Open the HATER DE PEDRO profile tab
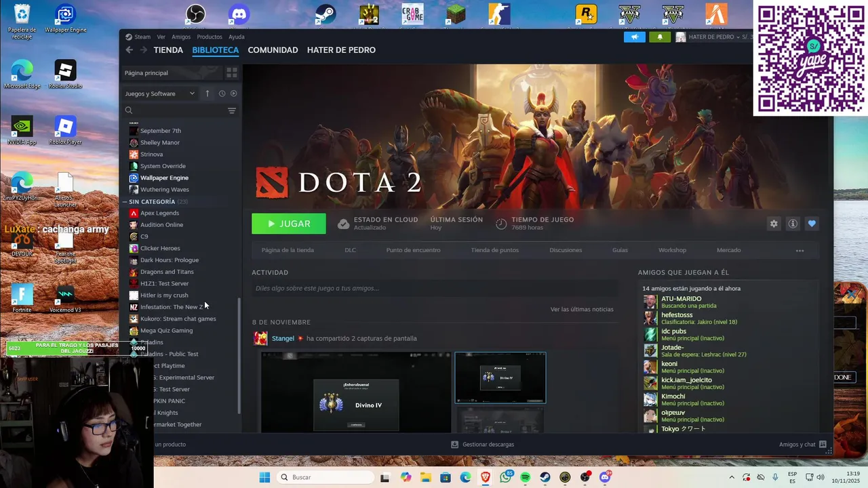The height and width of the screenshot is (488, 868). [x=341, y=50]
